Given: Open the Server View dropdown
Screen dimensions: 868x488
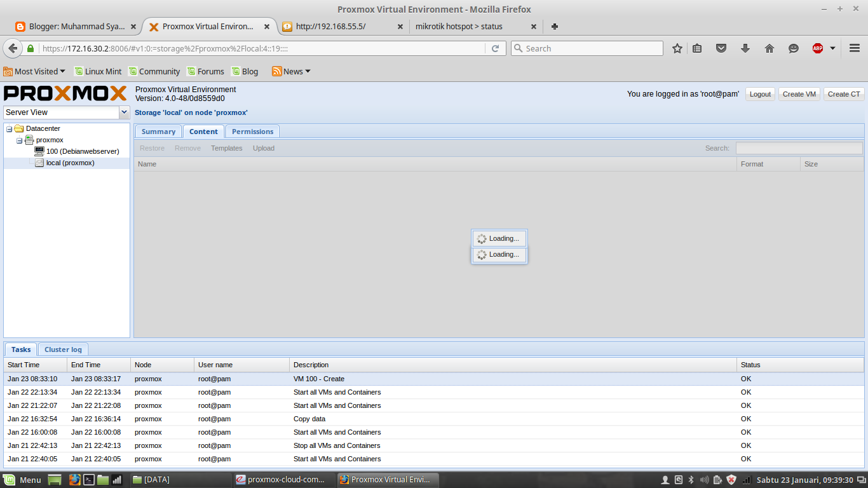Looking at the screenshot, I should click(125, 112).
